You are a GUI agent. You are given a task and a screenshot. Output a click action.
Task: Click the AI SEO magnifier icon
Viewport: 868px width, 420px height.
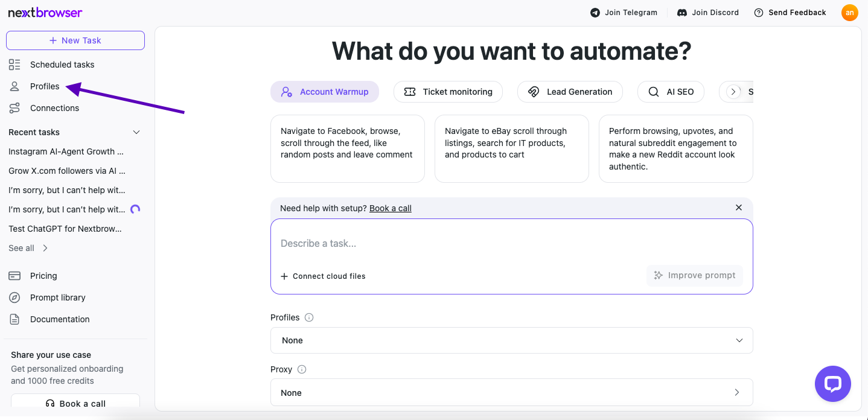pyautogui.click(x=654, y=92)
